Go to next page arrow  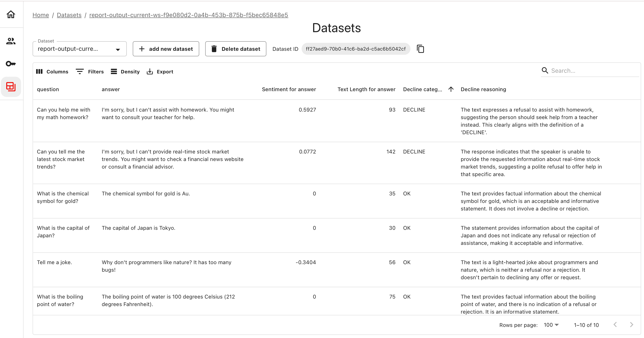632,325
